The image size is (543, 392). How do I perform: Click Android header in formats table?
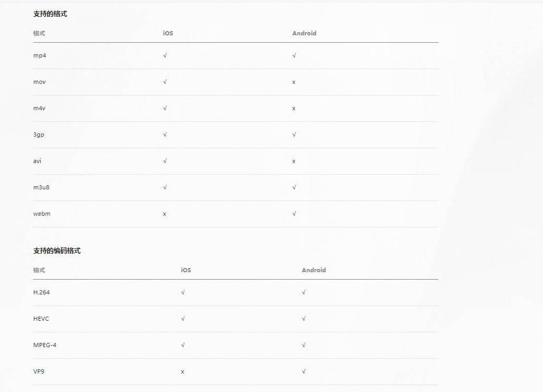(x=304, y=33)
